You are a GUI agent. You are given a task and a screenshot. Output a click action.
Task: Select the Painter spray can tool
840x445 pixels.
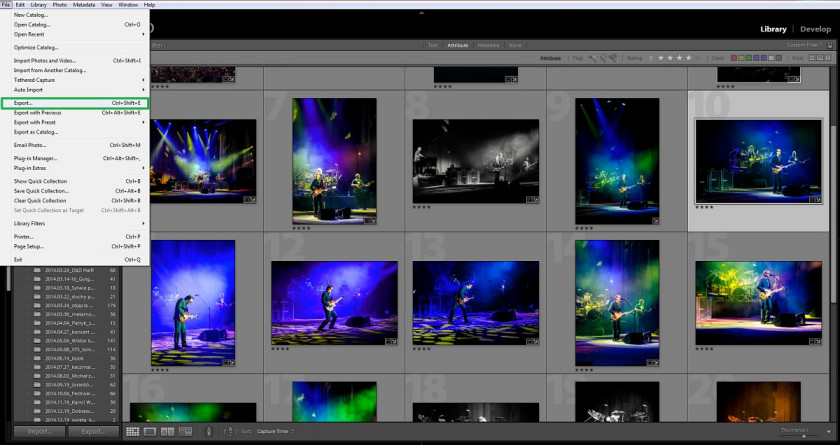coord(209,432)
